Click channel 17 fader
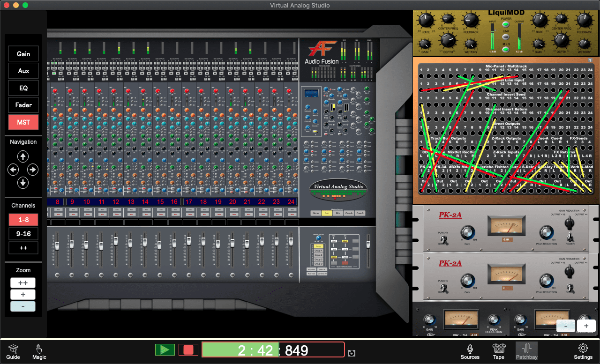 point(188,241)
